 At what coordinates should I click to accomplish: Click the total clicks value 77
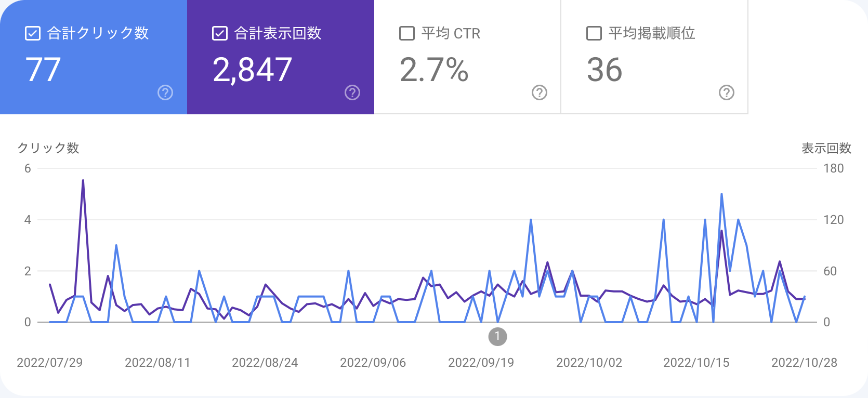pyautogui.click(x=43, y=70)
